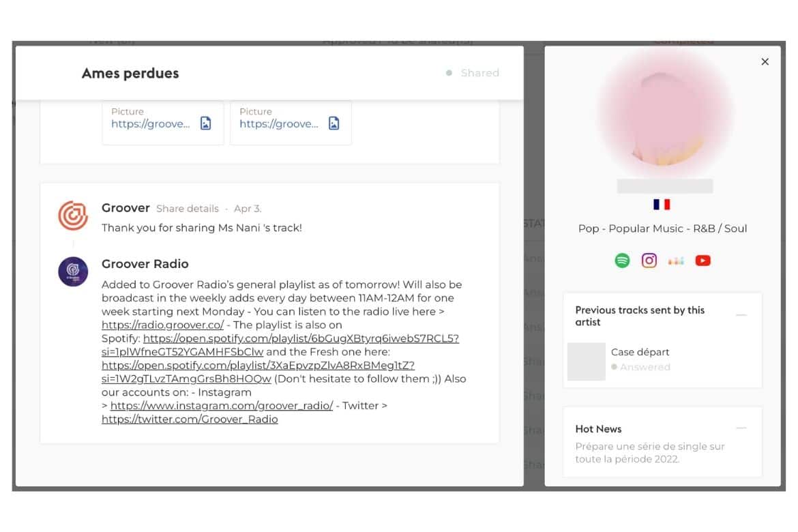Open the Spotify playlist 6bGugXBtyrq6iwebS7RCL5 link
This screenshot has width=798, height=532.
coord(280,344)
